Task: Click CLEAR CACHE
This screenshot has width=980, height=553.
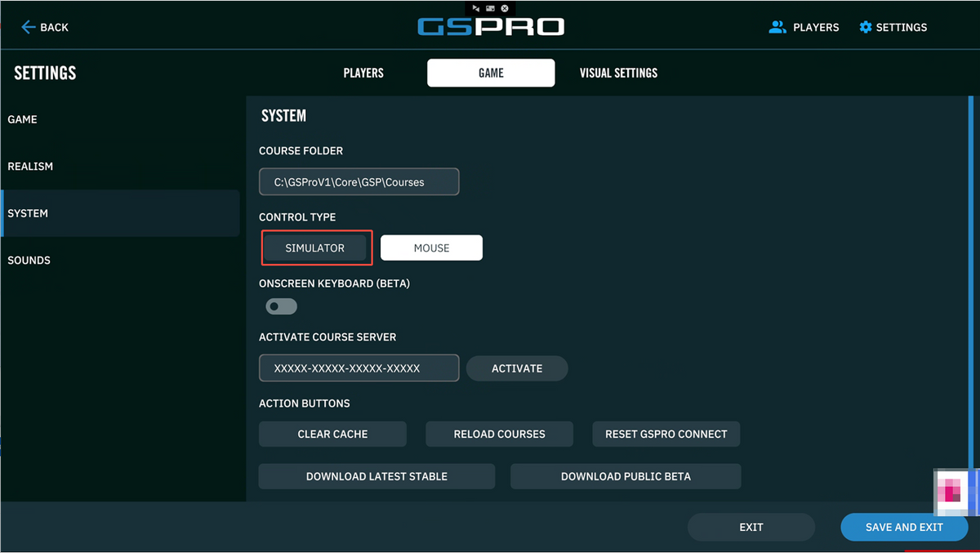Action: pos(332,434)
